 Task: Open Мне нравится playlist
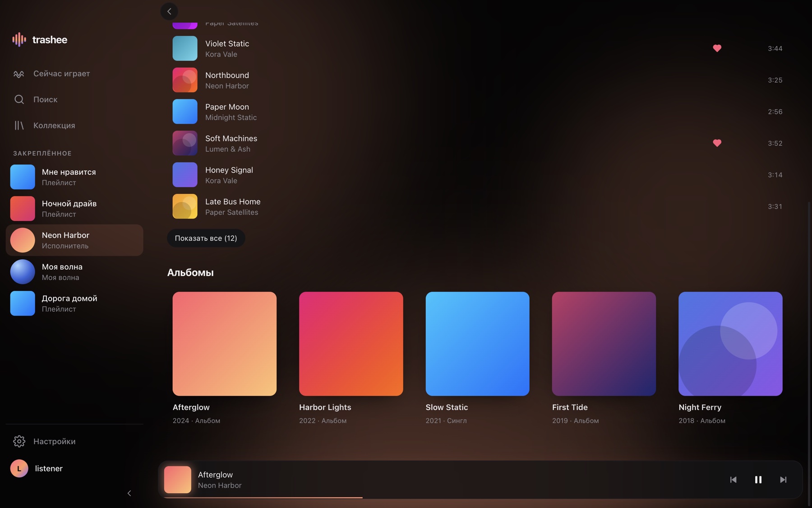(74, 177)
